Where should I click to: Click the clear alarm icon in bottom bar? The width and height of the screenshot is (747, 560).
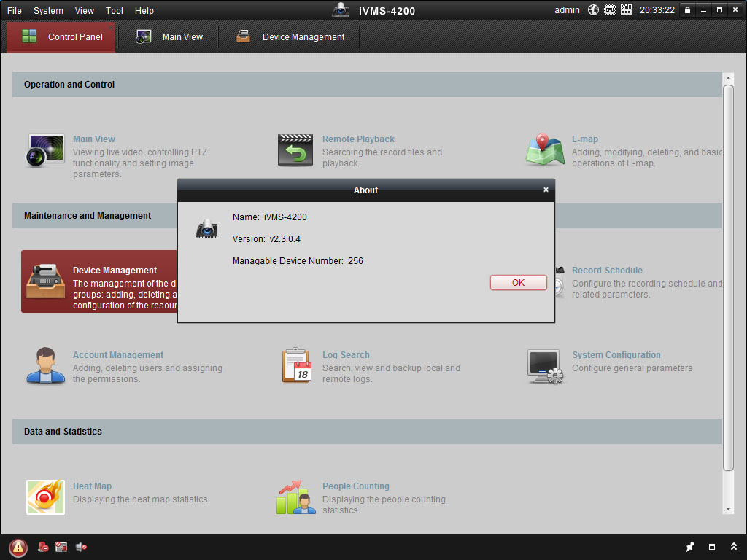click(x=43, y=547)
